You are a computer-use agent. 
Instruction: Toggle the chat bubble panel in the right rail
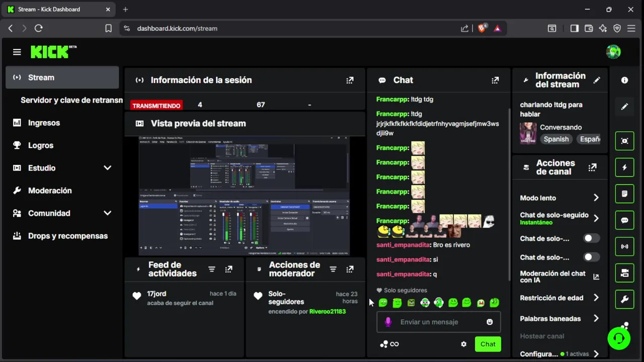click(624, 220)
